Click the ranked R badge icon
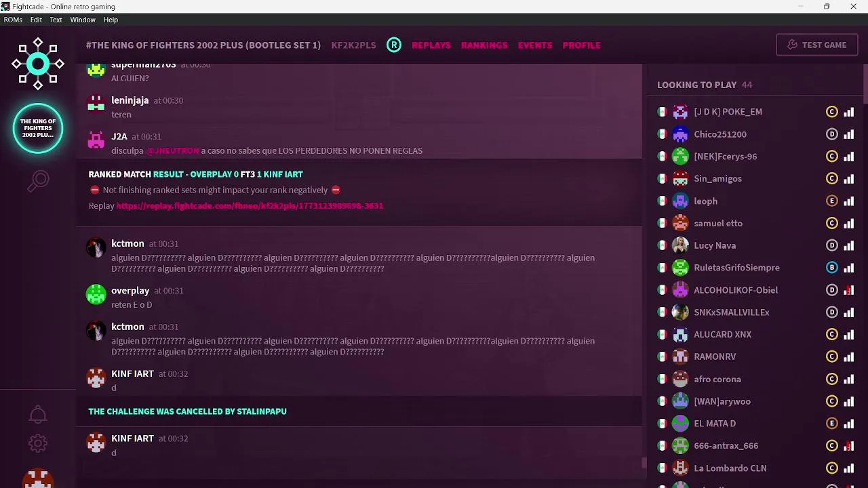 (x=394, y=45)
